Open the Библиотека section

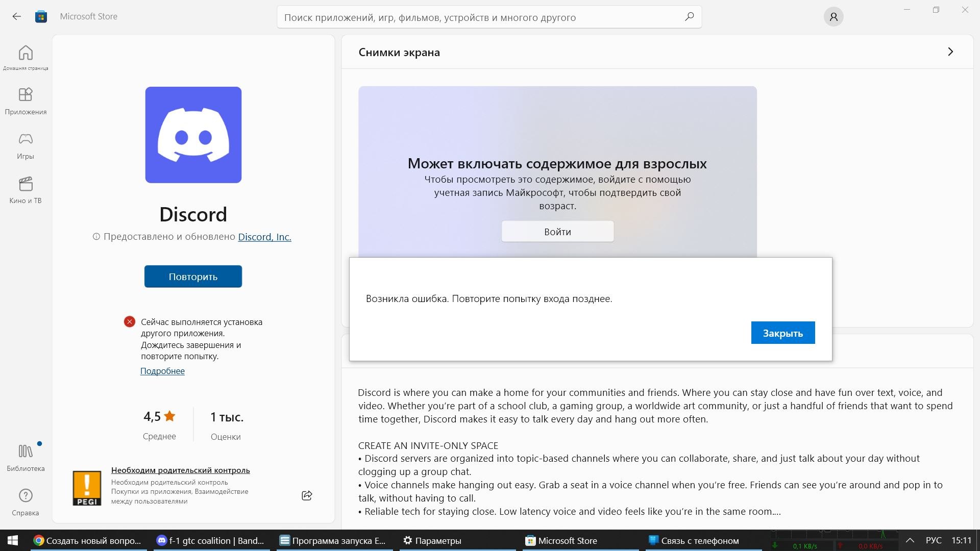pos(26,457)
